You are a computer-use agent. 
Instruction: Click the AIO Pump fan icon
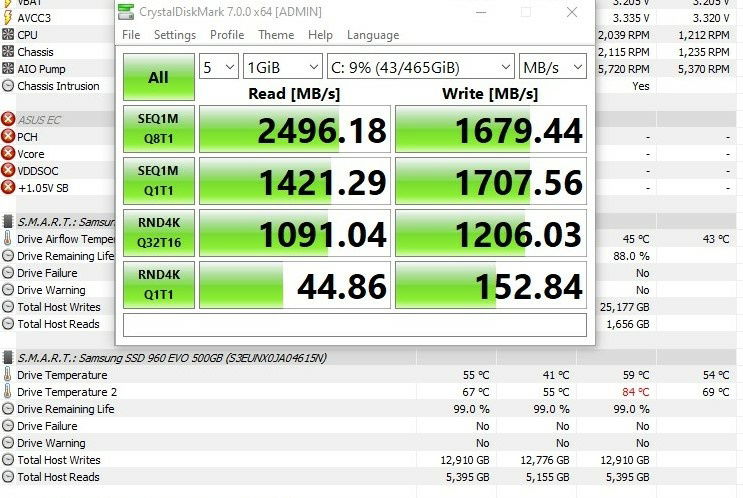click(x=8, y=69)
